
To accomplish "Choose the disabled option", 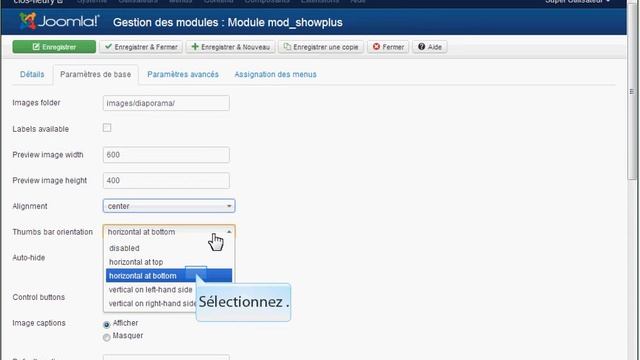I will pos(169,248).
